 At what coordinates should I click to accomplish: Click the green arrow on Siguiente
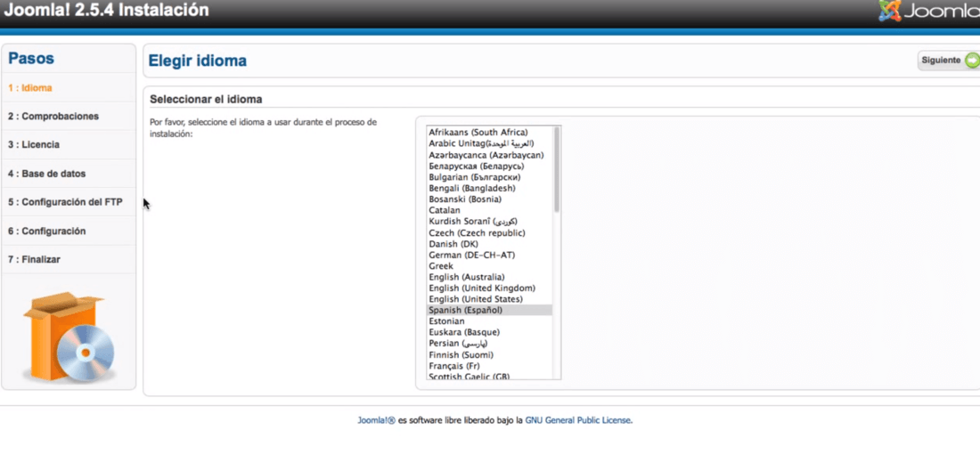coord(972,61)
